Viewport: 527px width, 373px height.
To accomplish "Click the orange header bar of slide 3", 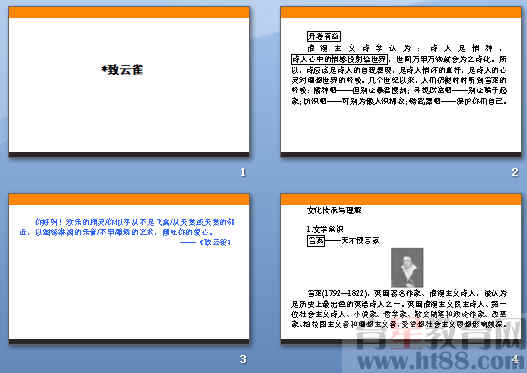I will click(x=129, y=199).
